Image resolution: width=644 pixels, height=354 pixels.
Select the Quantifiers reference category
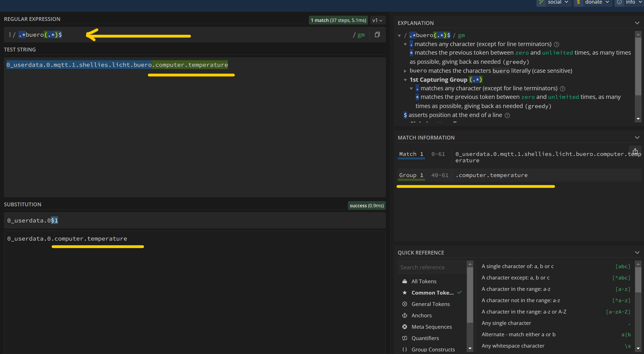click(425, 338)
